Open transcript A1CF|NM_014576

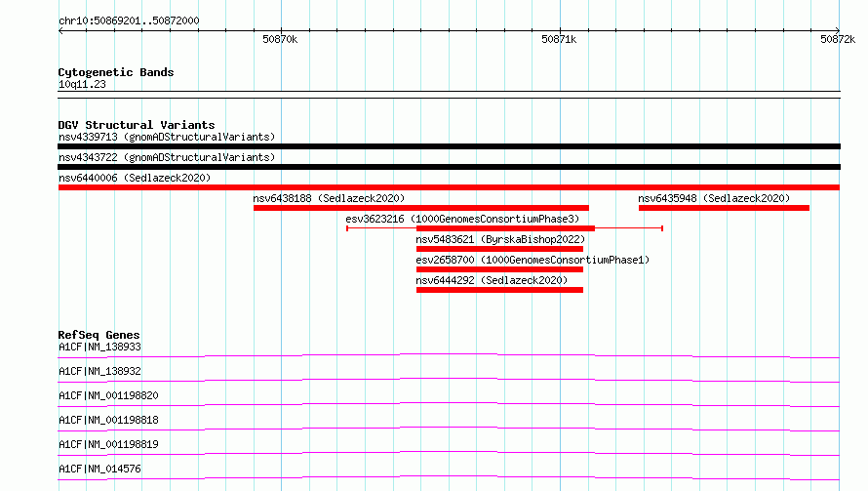click(x=99, y=469)
